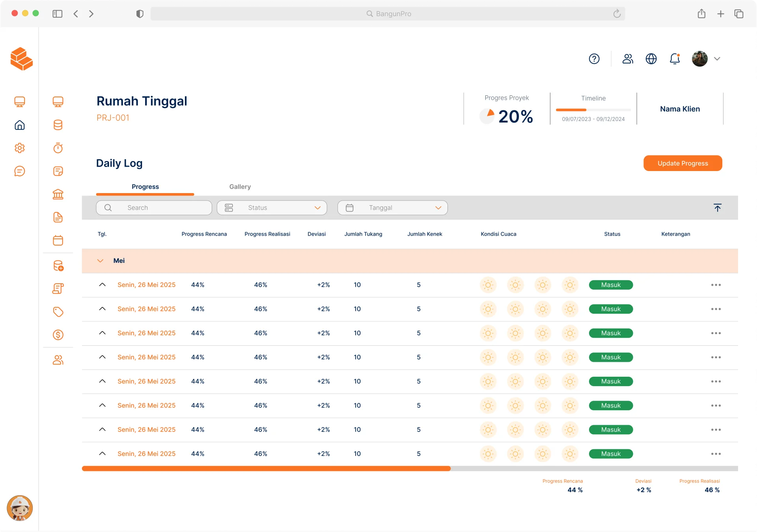
Task: Click the notification bell icon
Action: (x=675, y=59)
